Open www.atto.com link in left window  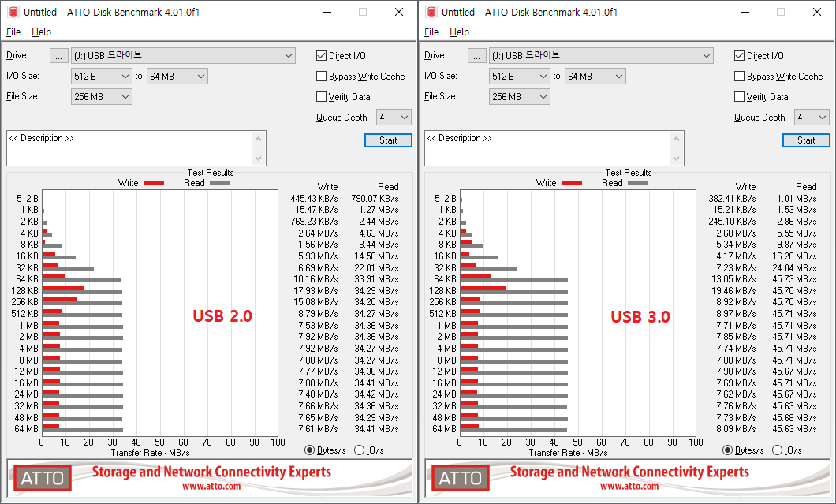pyautogui.click(x=211, y=487)
